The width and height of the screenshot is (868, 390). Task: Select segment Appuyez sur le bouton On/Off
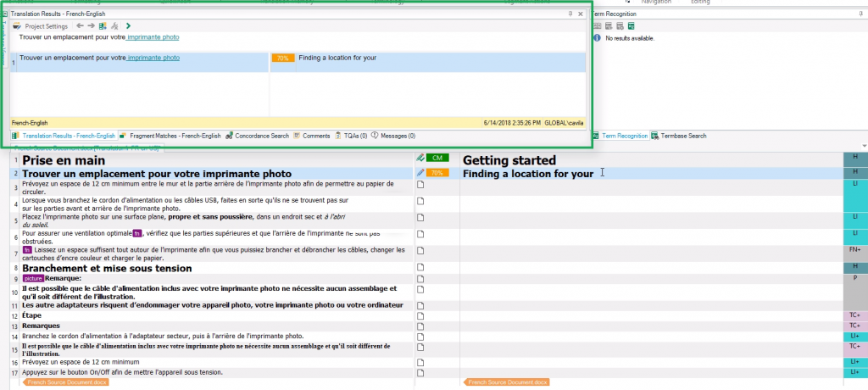122,372
